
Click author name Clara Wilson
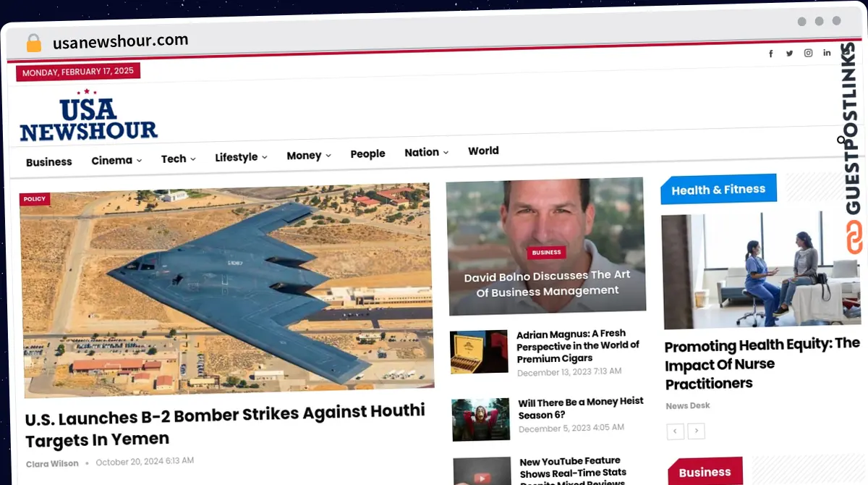[x=52, y=463]
